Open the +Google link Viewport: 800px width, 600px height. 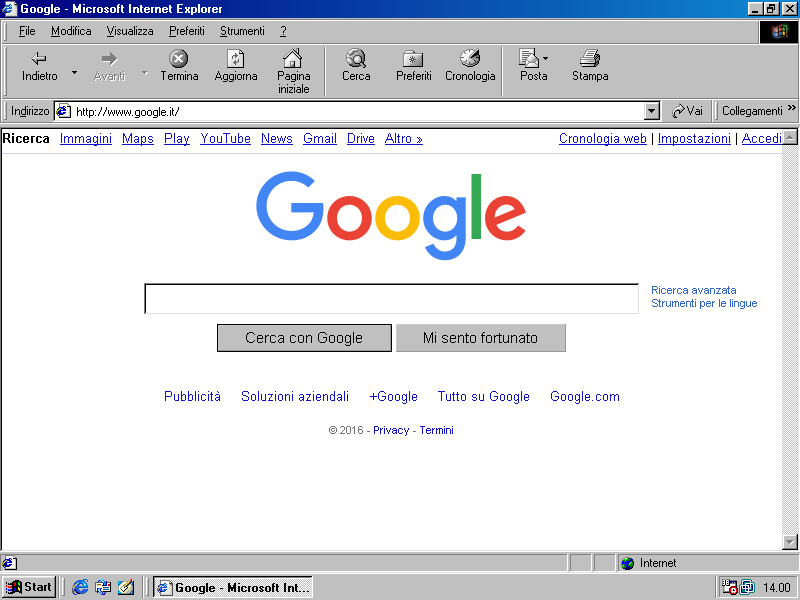393,396
